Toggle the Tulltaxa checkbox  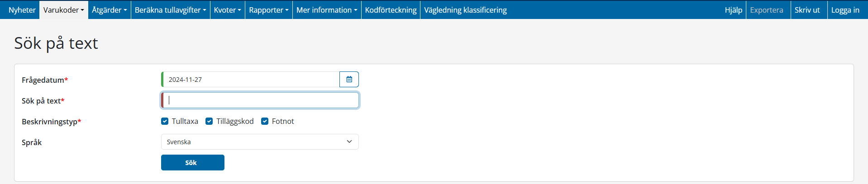[x=165, y=121]
